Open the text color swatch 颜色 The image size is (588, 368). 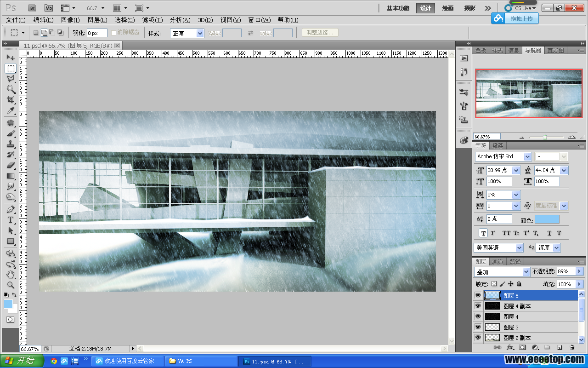tap(547, 219)
